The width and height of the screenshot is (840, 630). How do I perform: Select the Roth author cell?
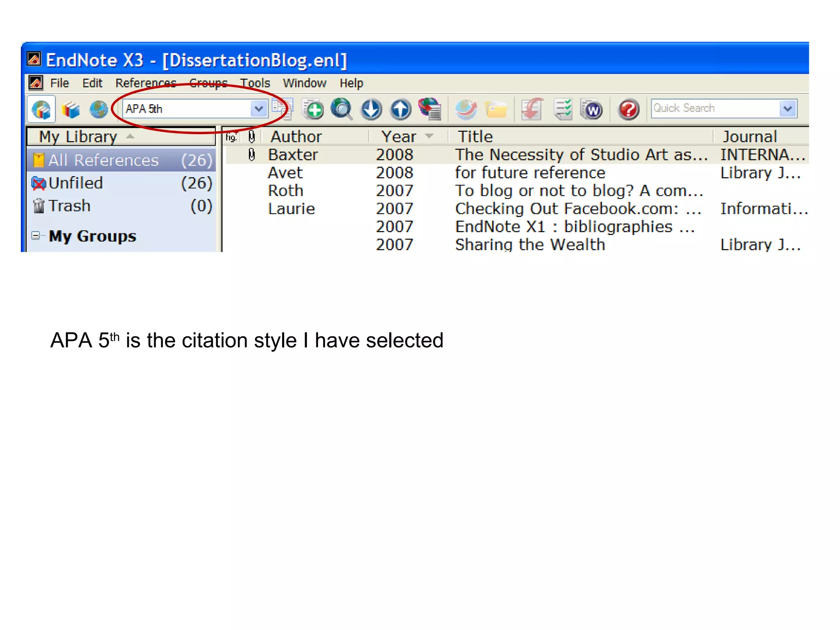pos(285,191)
